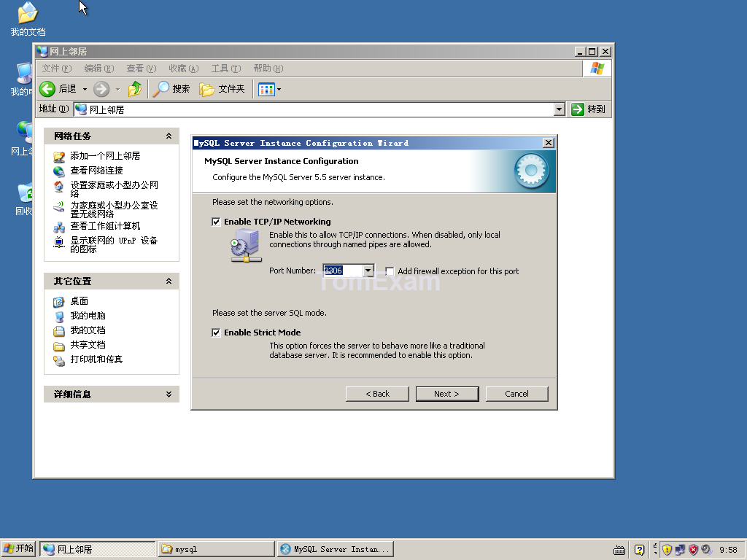Viewport: 747px width, 560px height.
Task: Open the Views button dropdown arrow
Action: point(279,89)
